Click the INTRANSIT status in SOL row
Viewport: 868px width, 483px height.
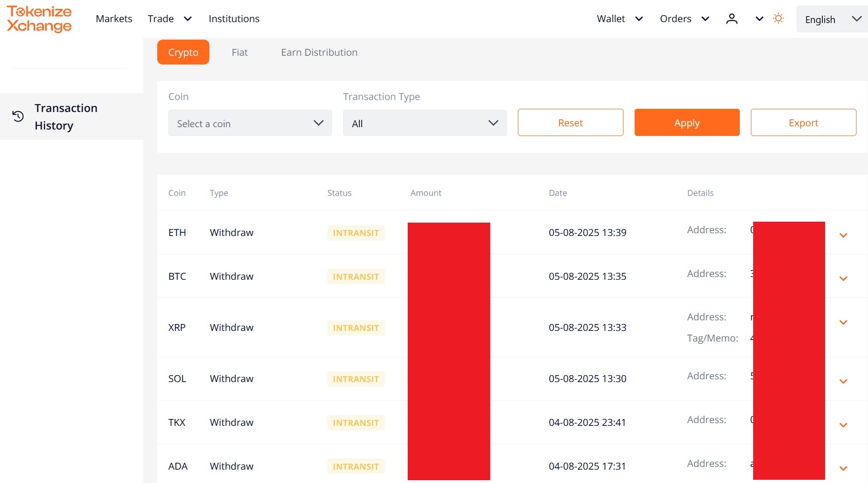pyautogui.click(x=356, y=379)
